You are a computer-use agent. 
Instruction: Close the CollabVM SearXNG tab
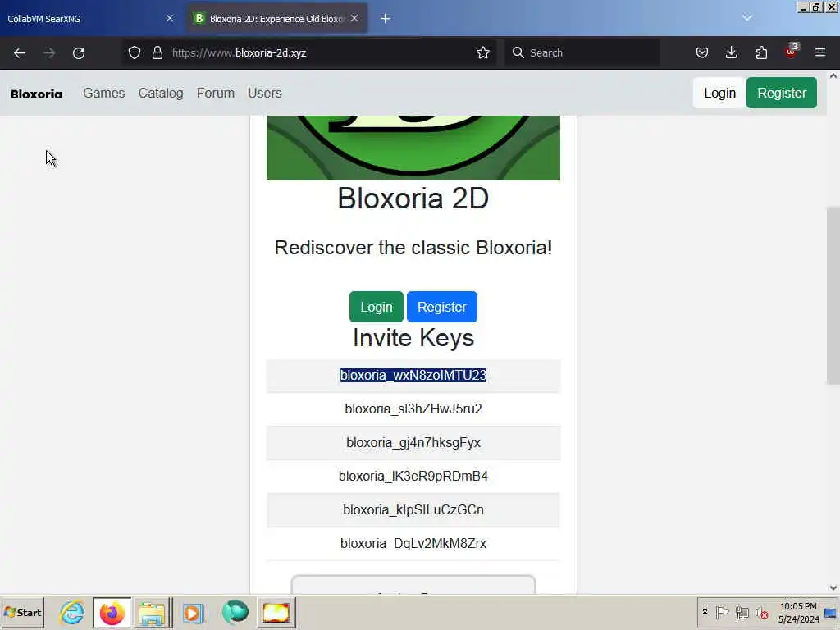(170, 18)
